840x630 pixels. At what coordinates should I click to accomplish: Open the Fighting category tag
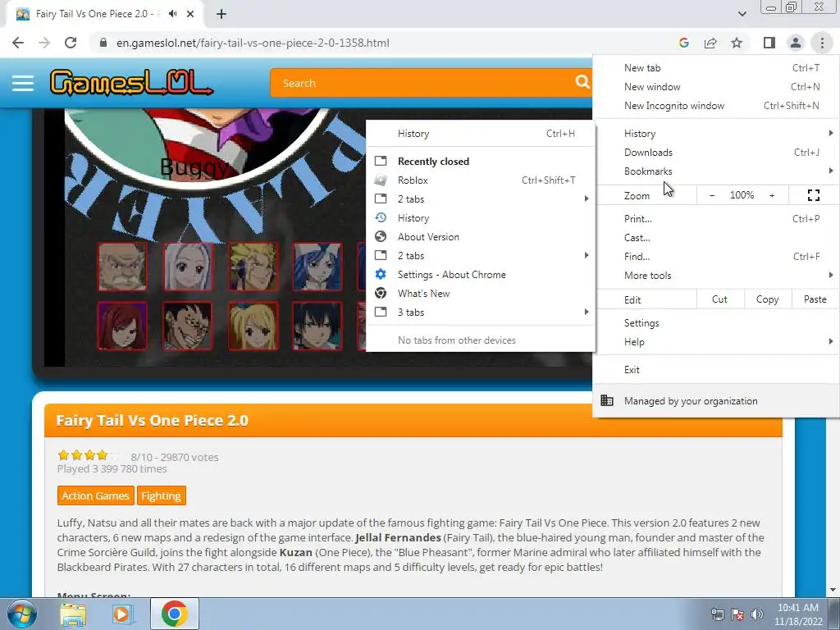(x=162, y=495)
